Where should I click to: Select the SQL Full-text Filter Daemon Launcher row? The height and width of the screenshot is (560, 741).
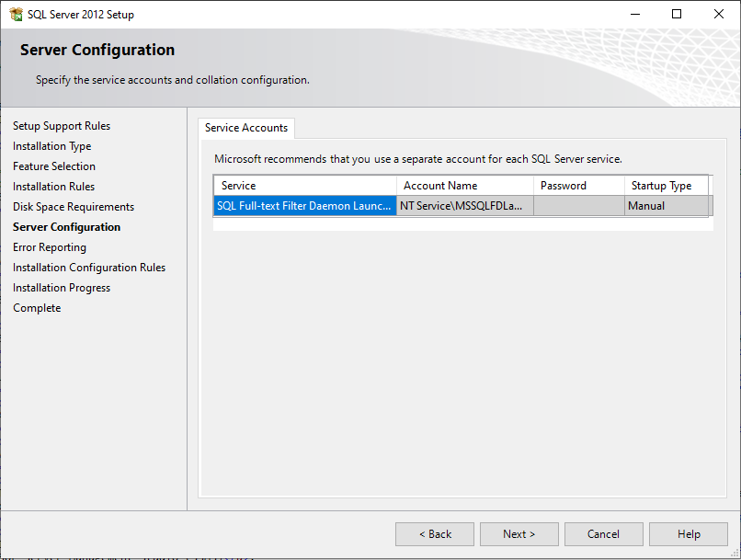click(x=304, y=205)
